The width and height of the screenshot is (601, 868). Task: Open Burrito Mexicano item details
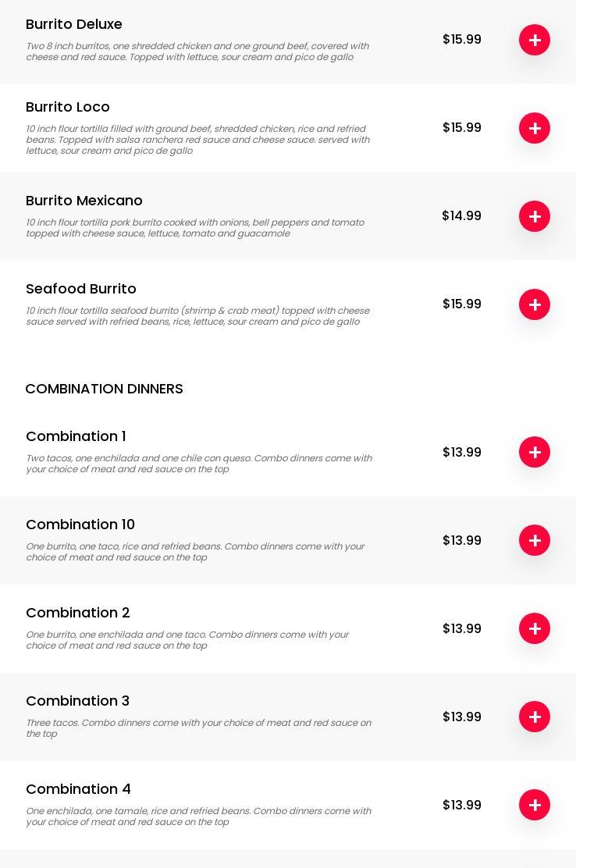[84, 201]
